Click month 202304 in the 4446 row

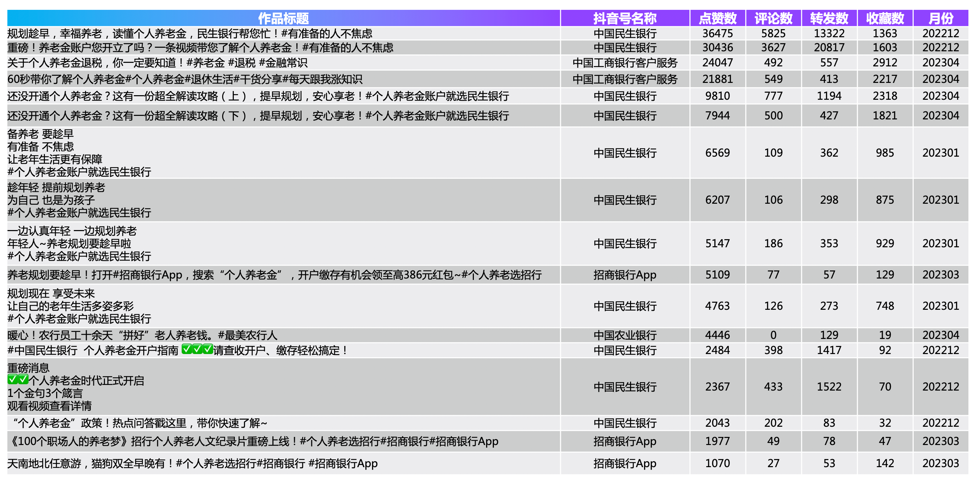941,335
